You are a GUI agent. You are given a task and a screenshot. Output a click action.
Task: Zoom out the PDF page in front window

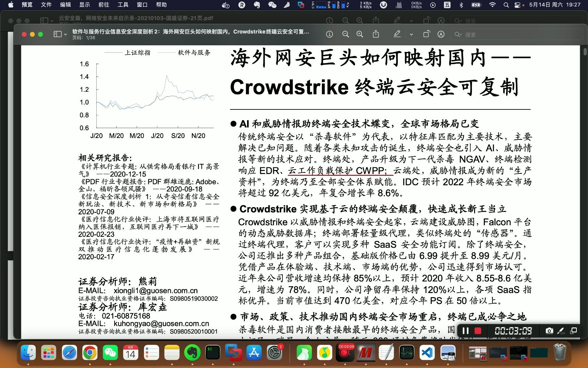[x=345, y=34]
